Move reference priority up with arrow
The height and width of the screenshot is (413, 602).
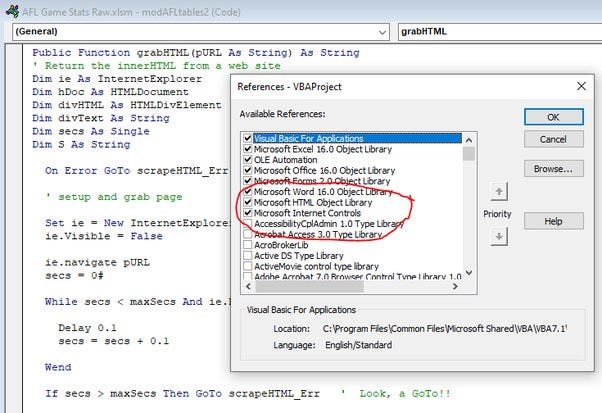point(499,192)
